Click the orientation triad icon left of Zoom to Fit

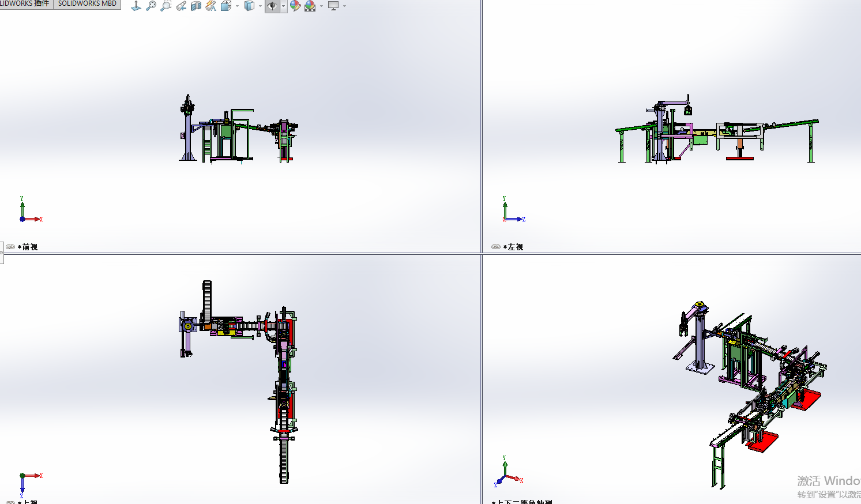(136, 6)
